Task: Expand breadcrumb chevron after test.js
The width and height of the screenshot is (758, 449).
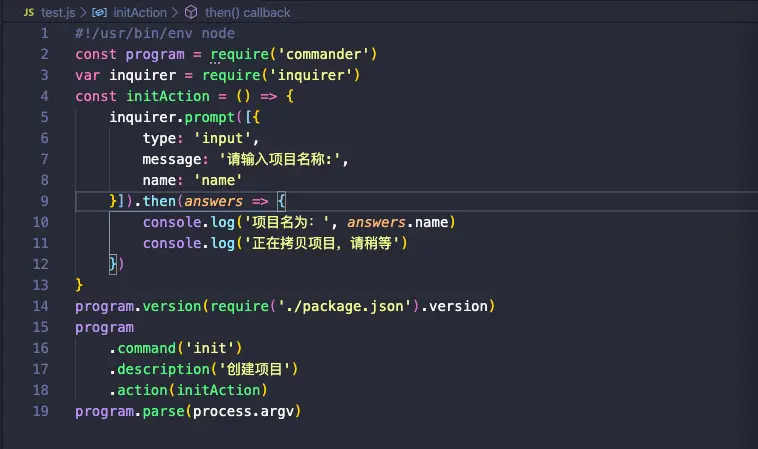Action: pyautogui.click(x=83, y=12)
